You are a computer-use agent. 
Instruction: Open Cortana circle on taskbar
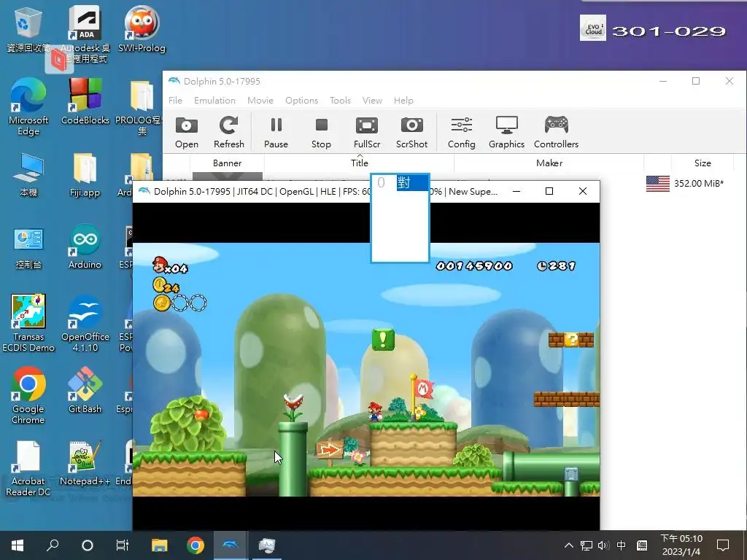pos(88,545)
